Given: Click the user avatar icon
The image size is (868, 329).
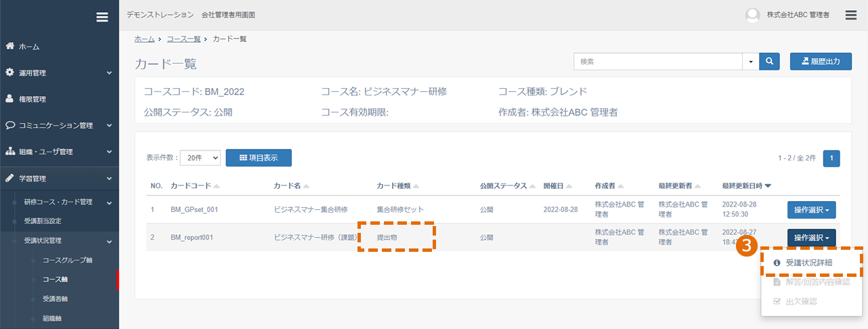Looking at the screenshot, I should click(x=752, y=15).
